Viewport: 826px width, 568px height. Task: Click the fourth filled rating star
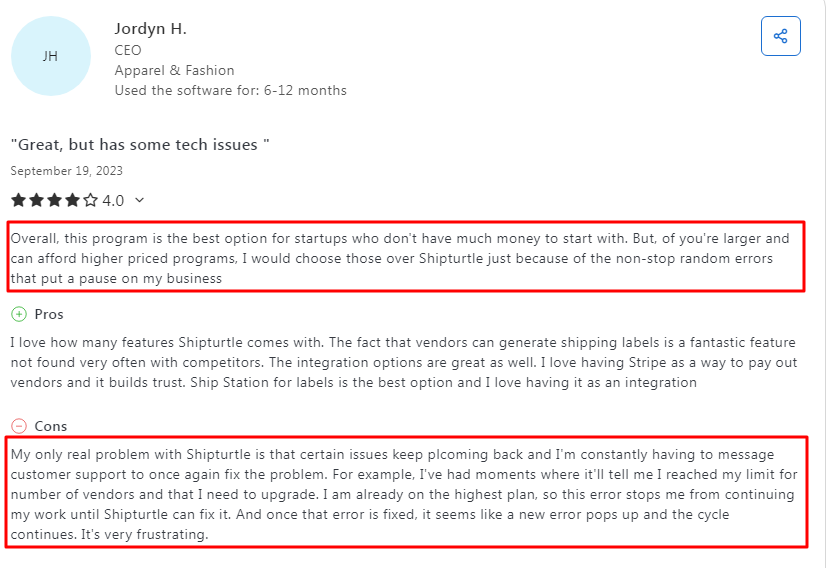[x=73, y=200]
